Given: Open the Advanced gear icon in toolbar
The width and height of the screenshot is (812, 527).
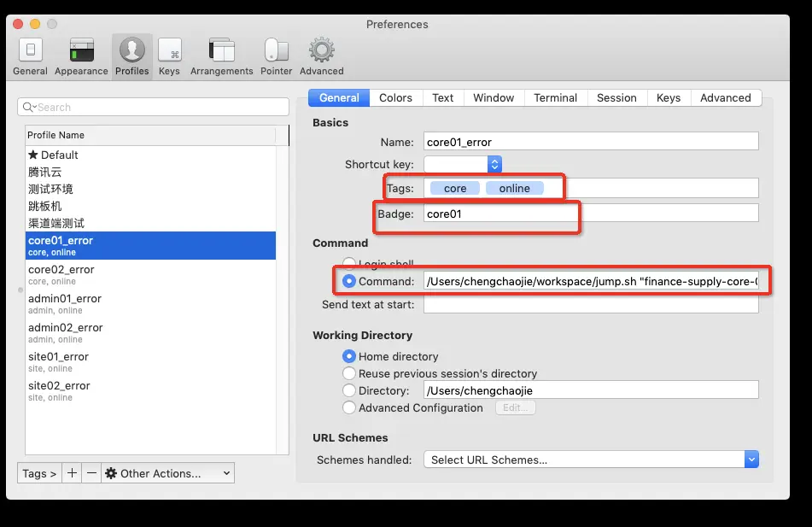Looking at the screenshot, I should pyautogui.click(x=322, y=56).
